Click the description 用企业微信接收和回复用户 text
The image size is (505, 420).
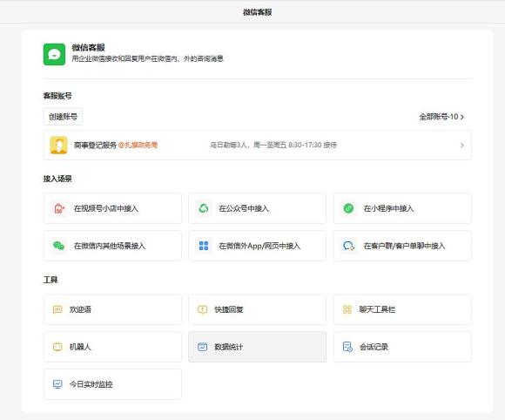click(x=147, y=58)
